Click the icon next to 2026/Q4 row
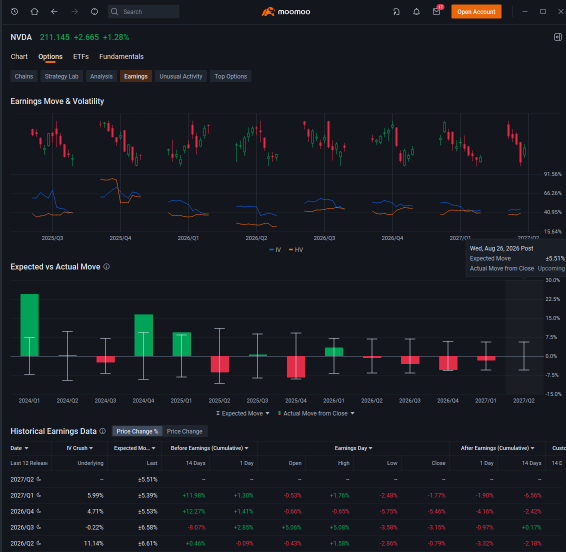The width and height of the screenshot is (566, 552). click(39, 511)
